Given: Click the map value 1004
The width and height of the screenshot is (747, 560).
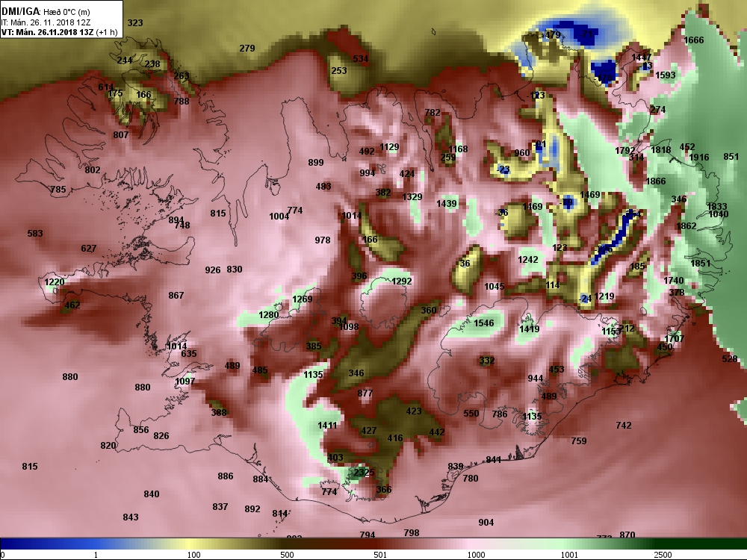Looking at the screenshot, I should click(279, 217).
